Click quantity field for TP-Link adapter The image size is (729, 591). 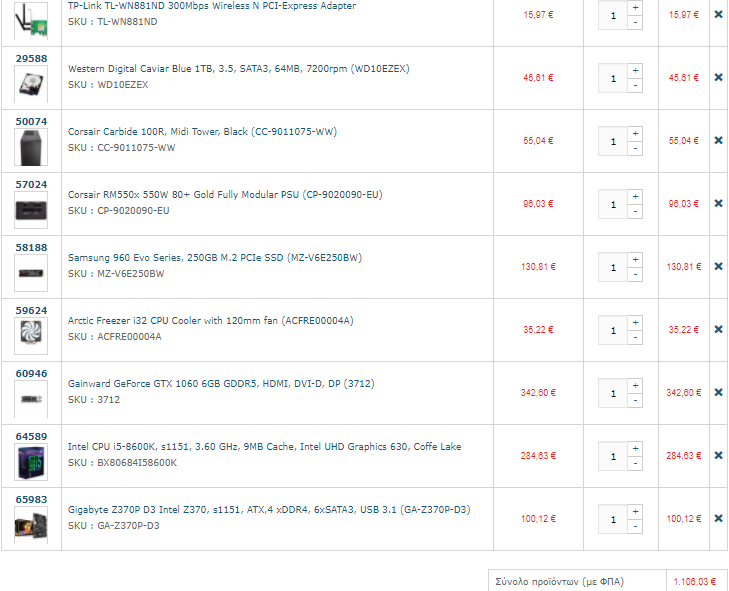click(613, 15)
